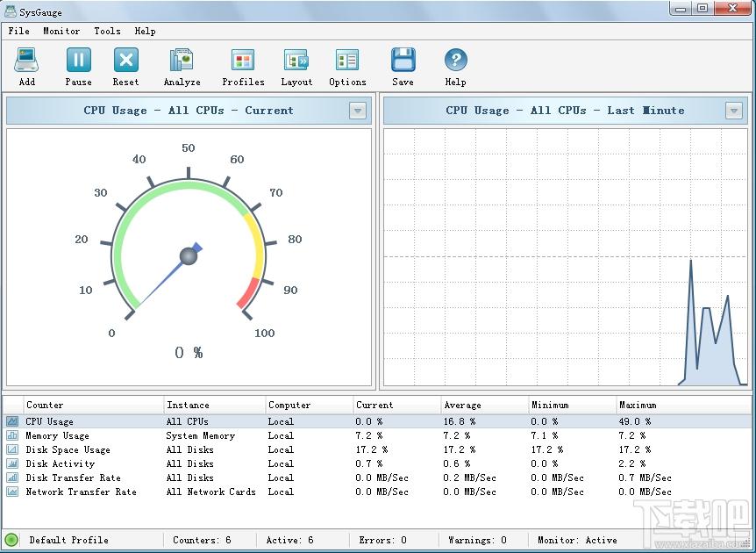Open the Options toolbar icon
756x553 pixels.
point(347,60)
